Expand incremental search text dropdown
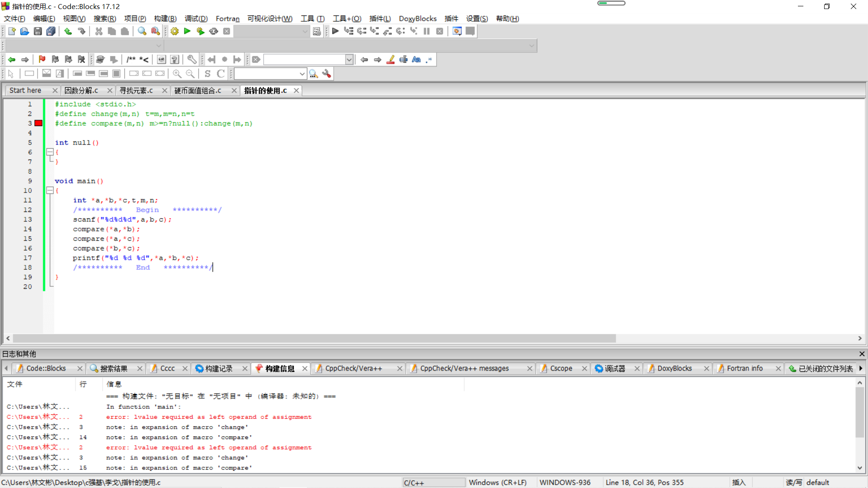This screenshot has height=488, width=868. tap(349, 59)
